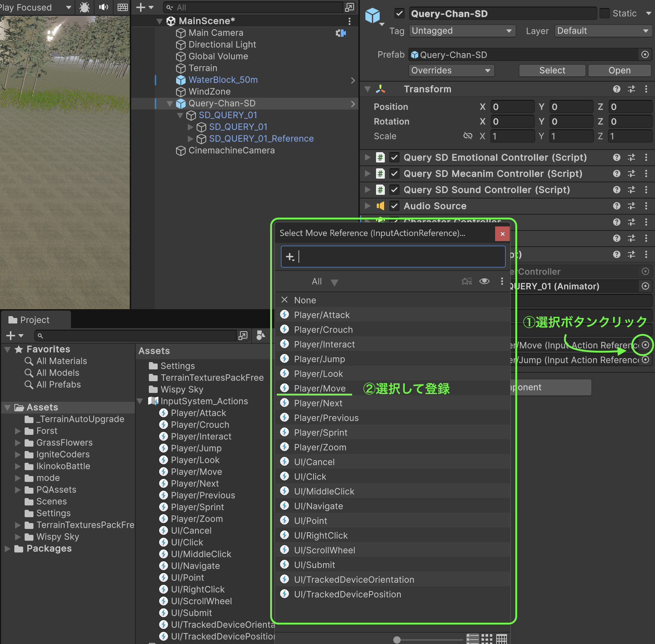The height and width of the screenshot is (644, 655).
Task: Open the Audio Source kebab menu
Action: (x=646, y=206)
